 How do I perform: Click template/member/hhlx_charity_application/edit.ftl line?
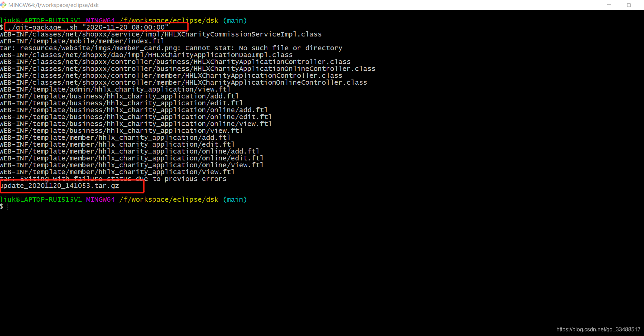117,144
